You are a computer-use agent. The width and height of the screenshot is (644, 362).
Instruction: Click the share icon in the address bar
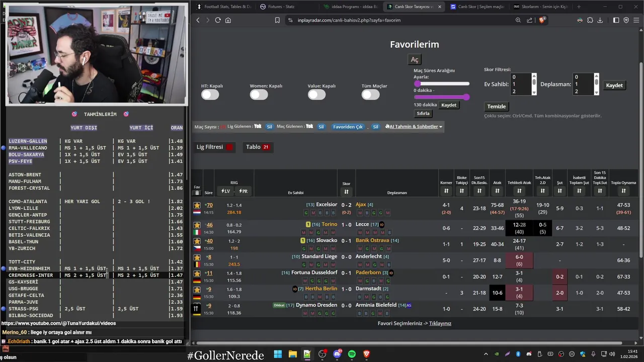[530, 20]
